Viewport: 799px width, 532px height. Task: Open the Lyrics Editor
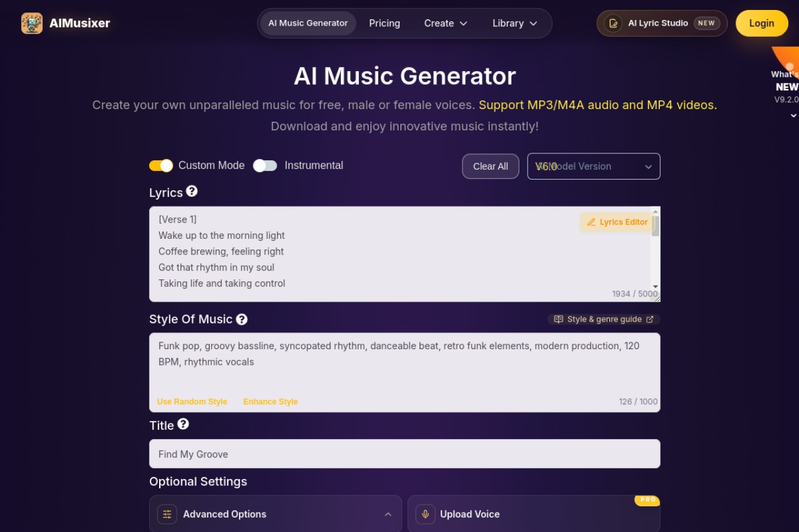point(617,222)
